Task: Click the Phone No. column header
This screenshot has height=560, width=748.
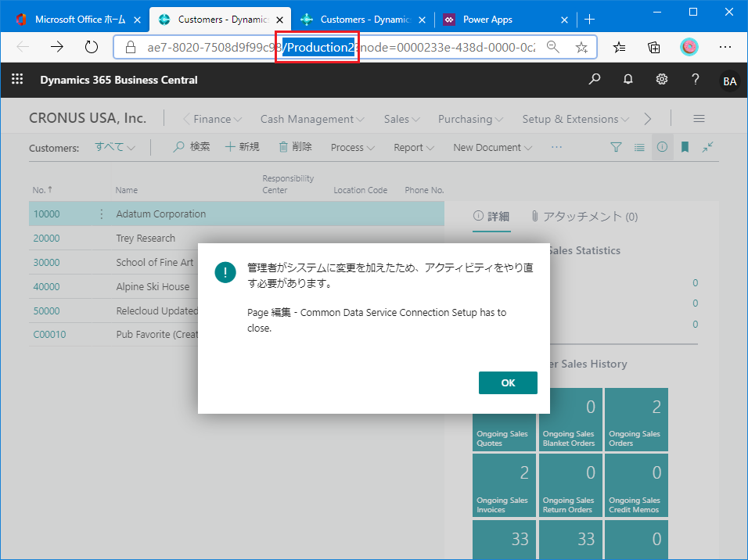Action: (424, 190)
